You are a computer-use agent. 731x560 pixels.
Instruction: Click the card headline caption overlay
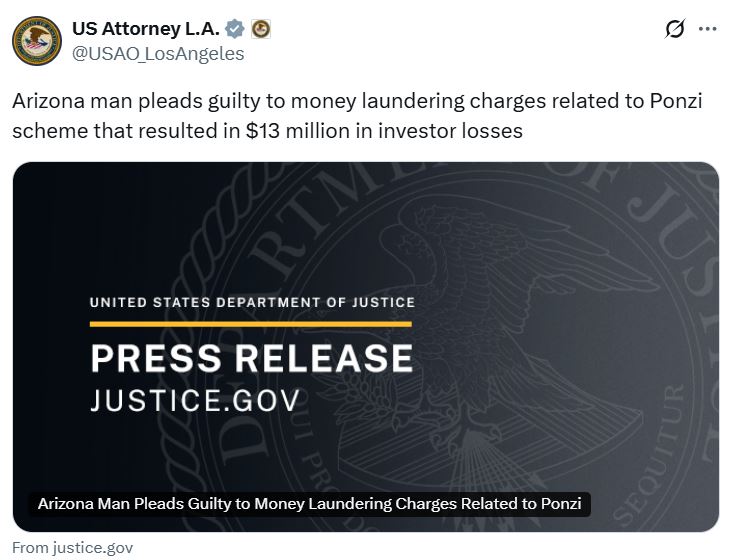point(309,504)
